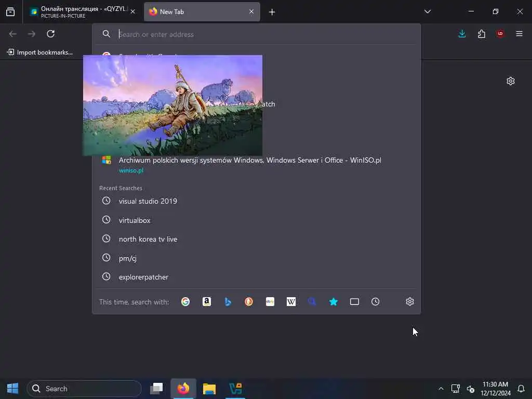The width and height of the screenshot is (532, 399).
Task: Open the Downloads panel
Action: [x=462, y=34]
